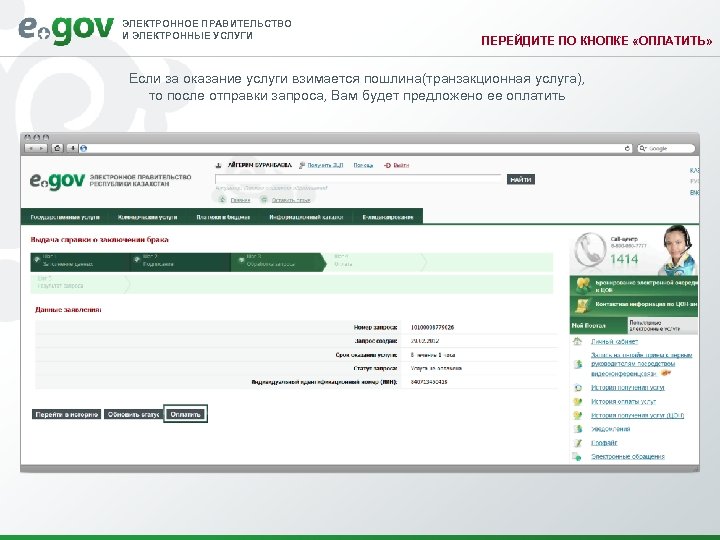Open 'История получения услуг (ЦОН)' link
Screen dimensions: 720x540
tap(637, 415)
